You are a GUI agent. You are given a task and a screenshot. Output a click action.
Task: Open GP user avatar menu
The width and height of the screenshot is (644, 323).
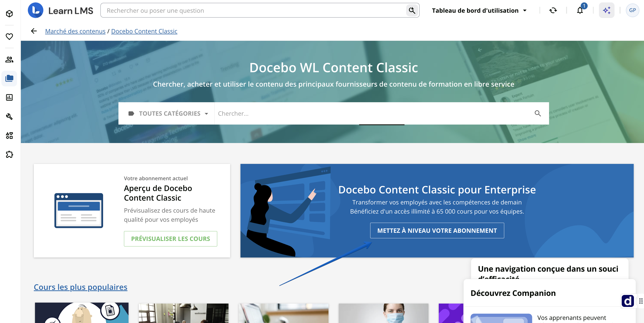point(632,10)
